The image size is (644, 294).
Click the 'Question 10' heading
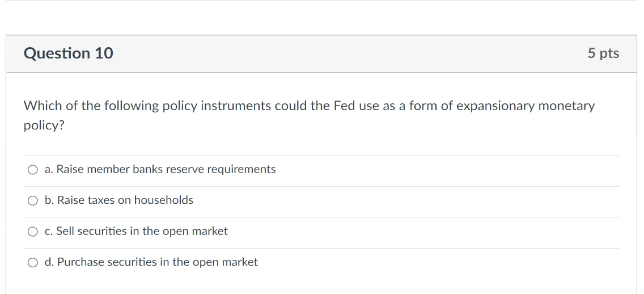(x=69, y=53)
